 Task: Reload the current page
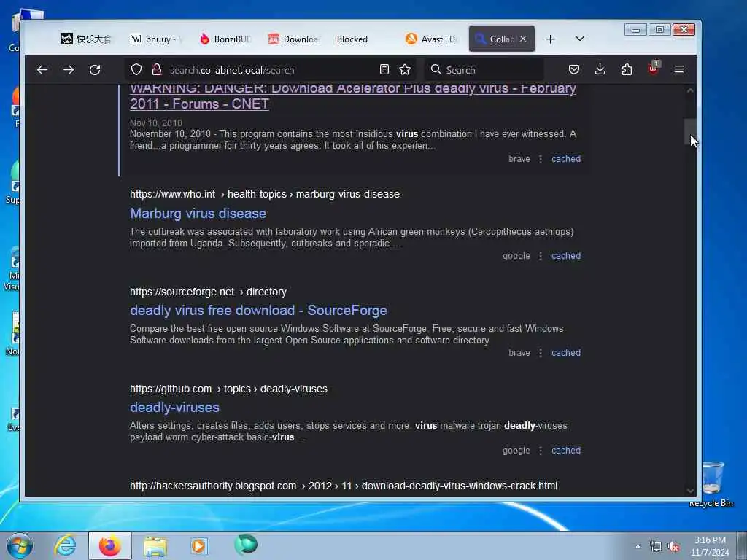tap(95, 70)
